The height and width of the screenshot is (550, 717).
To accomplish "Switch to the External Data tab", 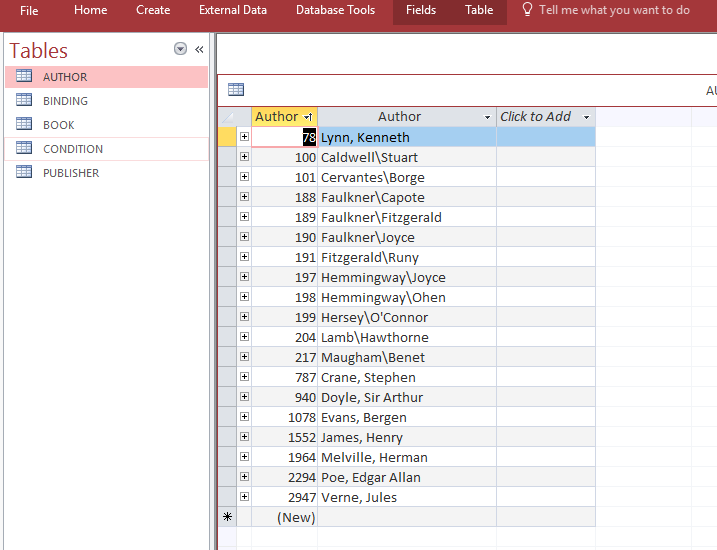I will click(233, 10).
